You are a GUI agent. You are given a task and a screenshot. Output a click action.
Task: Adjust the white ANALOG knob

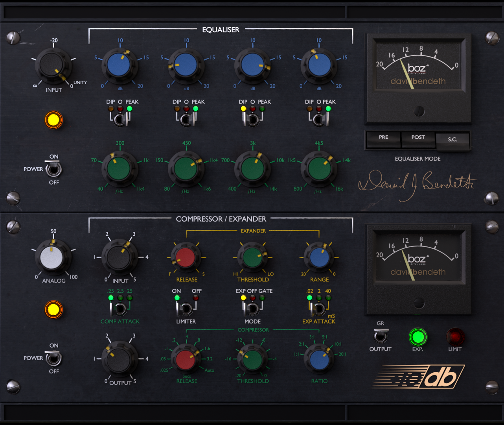pyautogui.click(x=53, y=258)
